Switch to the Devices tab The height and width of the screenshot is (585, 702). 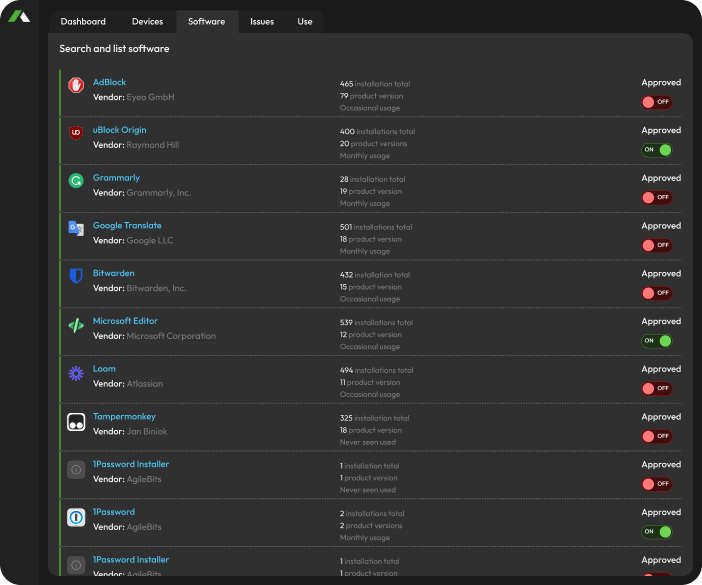[147, 21]
